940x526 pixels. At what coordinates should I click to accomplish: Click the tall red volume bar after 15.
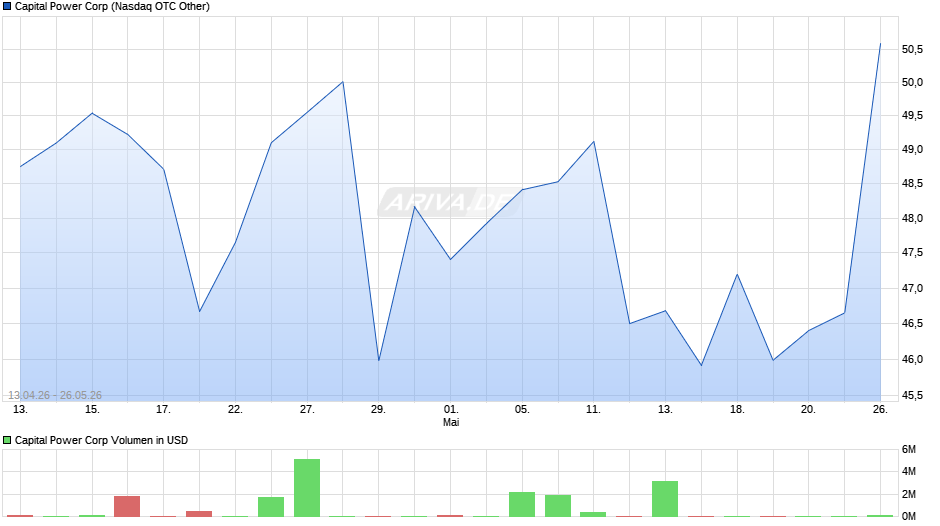pyautogui.click(x=127, y=506)
